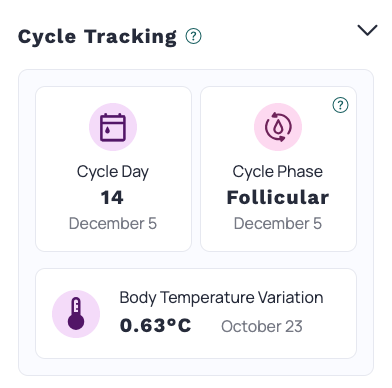This screenshot has height=388, width=392.
Task: Open the Body Temperature Variation card
Action: click(196, 313)
